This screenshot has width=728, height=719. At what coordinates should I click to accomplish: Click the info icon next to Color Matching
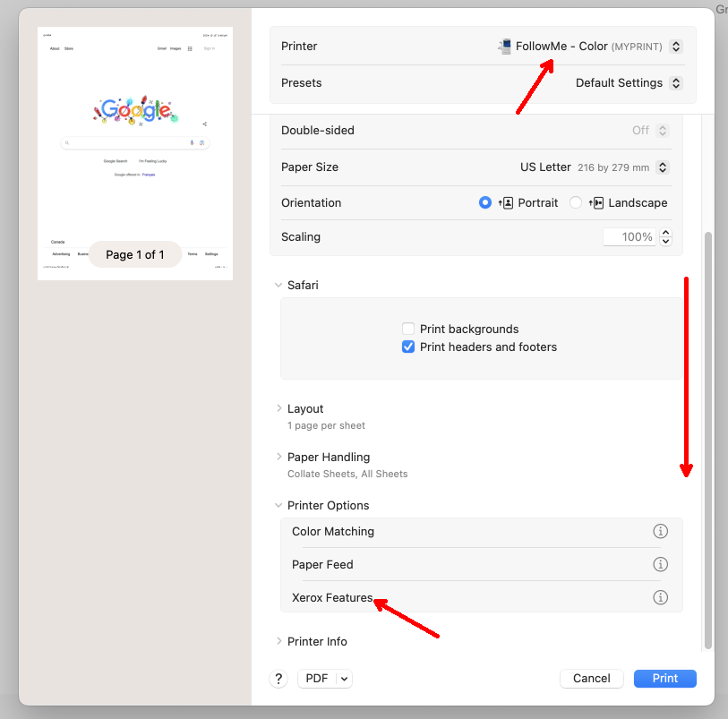click(x=661, y=532)
